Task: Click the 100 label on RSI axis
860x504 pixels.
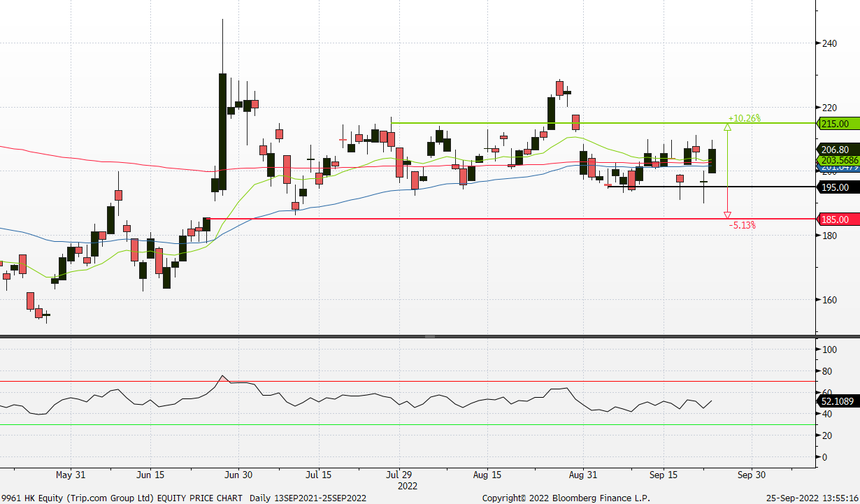Action: tap(829, 350)
